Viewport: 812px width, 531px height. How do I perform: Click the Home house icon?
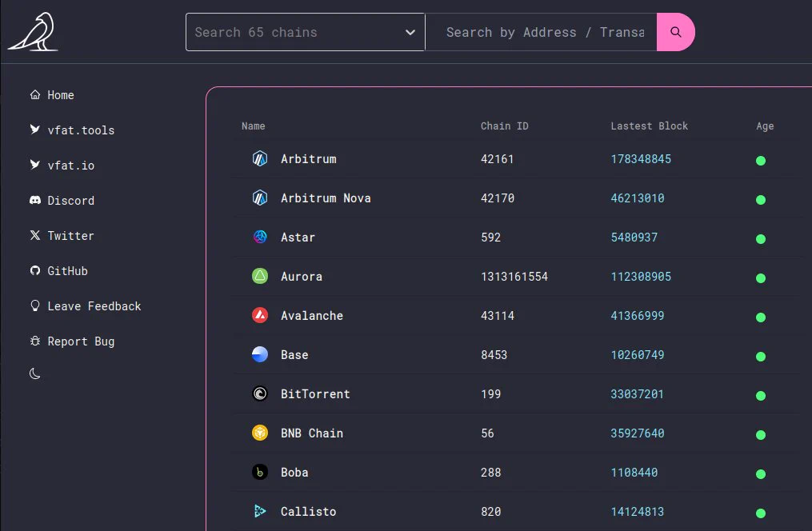[x=35, y=94]
